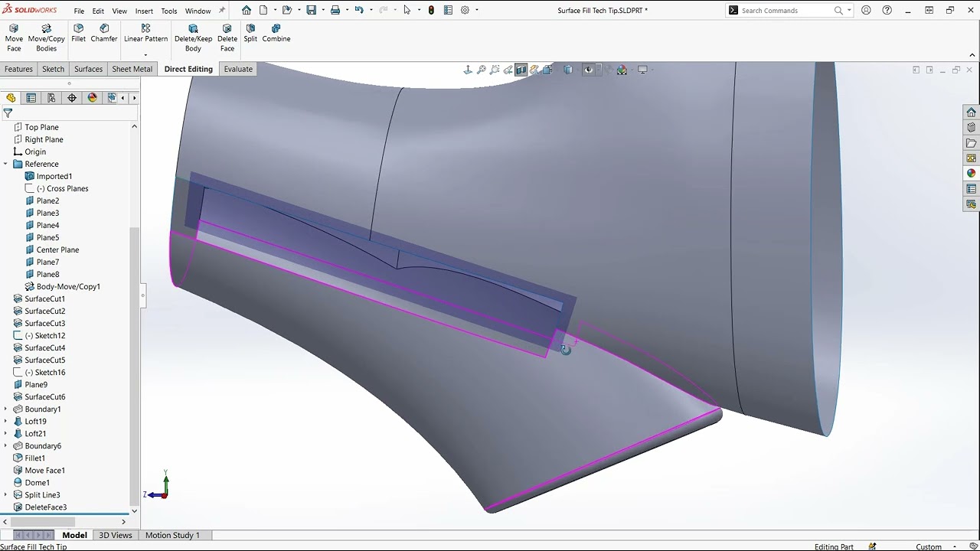Switch to the Evaluate tab
This screenshot has width=980, height=551.
[x=238, y=69]
